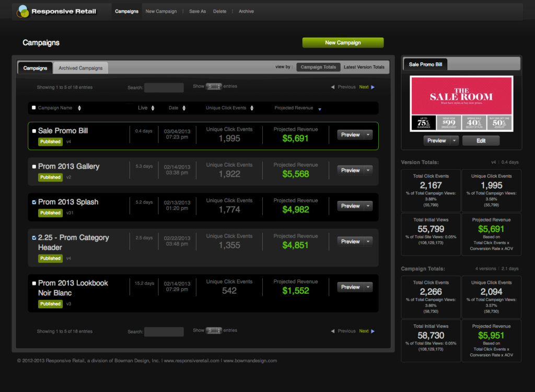Choose New Campaign in top navigation
This screenshot has width=535, height=392.
pos(161,11)
